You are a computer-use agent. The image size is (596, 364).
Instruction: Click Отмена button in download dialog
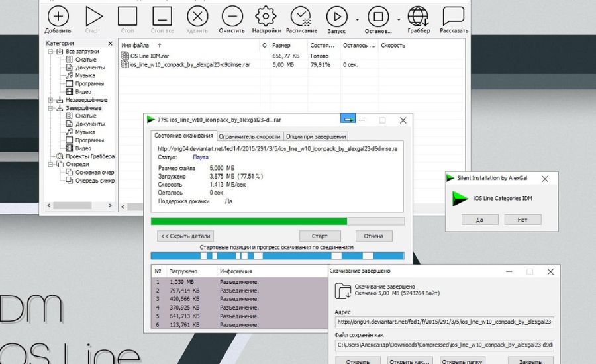click(x=373, y=236)
